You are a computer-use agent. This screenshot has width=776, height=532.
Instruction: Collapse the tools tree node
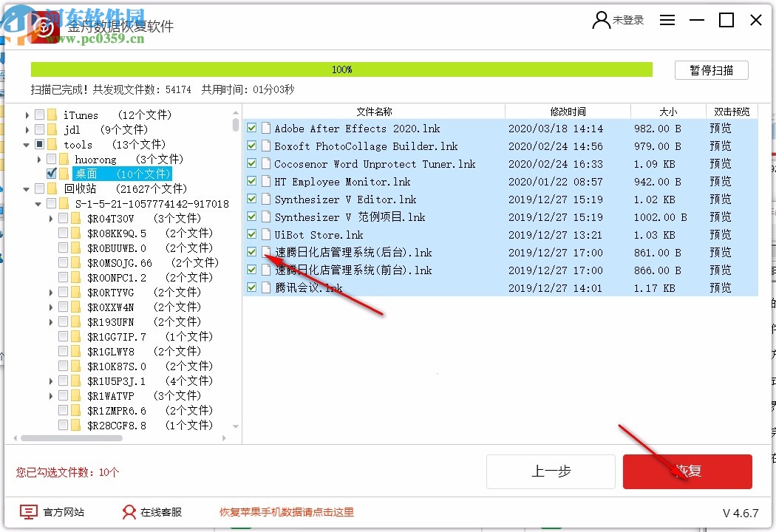(27, 144)
